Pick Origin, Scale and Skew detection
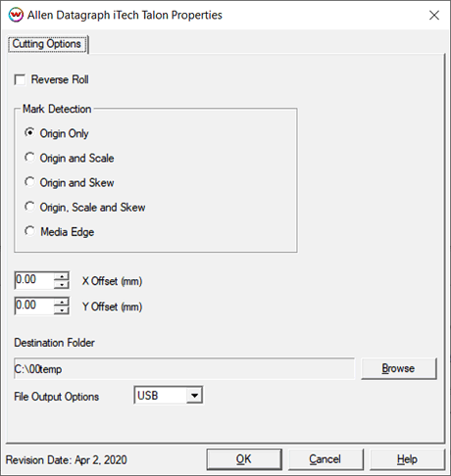Image resolution: width=451 pixels, height=476 pixels. tap(29, 207)
